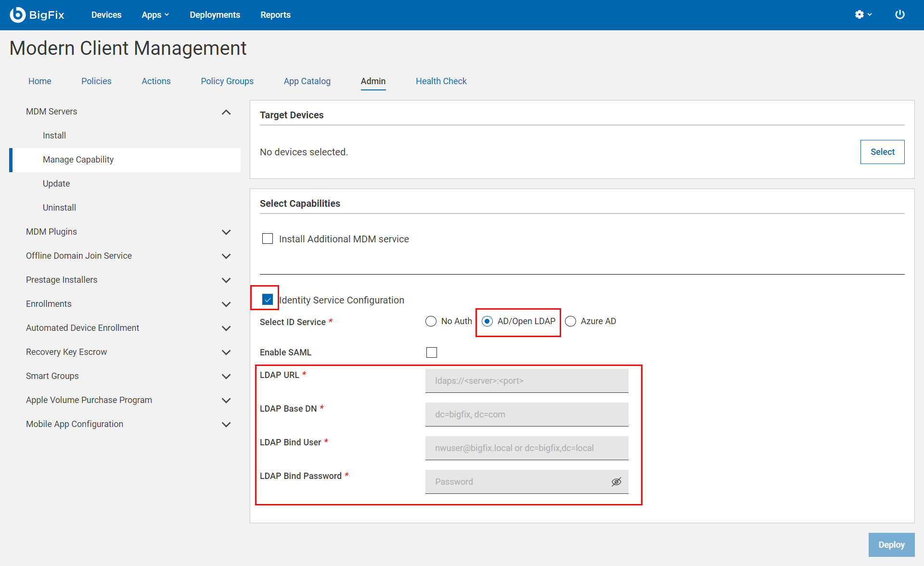Open the settings gear menu

tap(863, 14)
